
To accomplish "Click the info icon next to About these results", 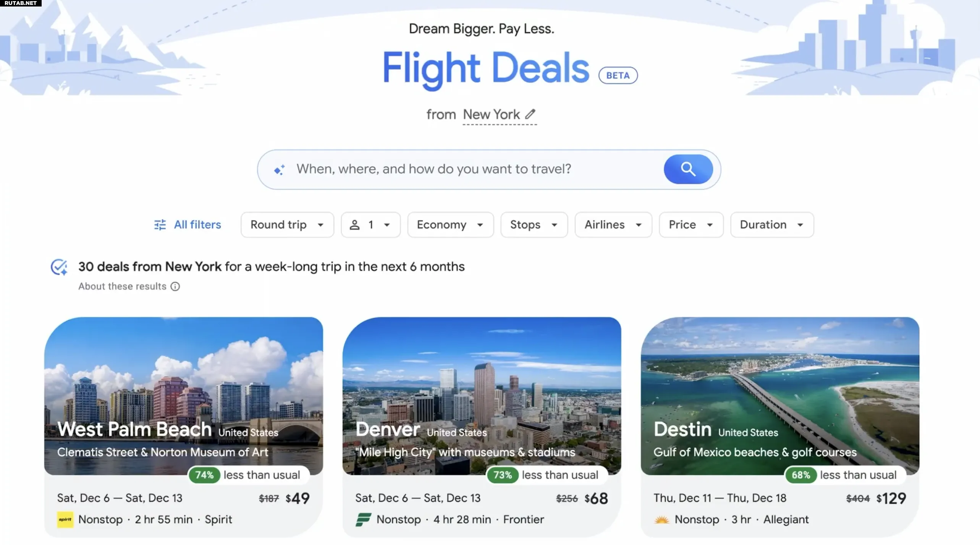I will (175, 286).
